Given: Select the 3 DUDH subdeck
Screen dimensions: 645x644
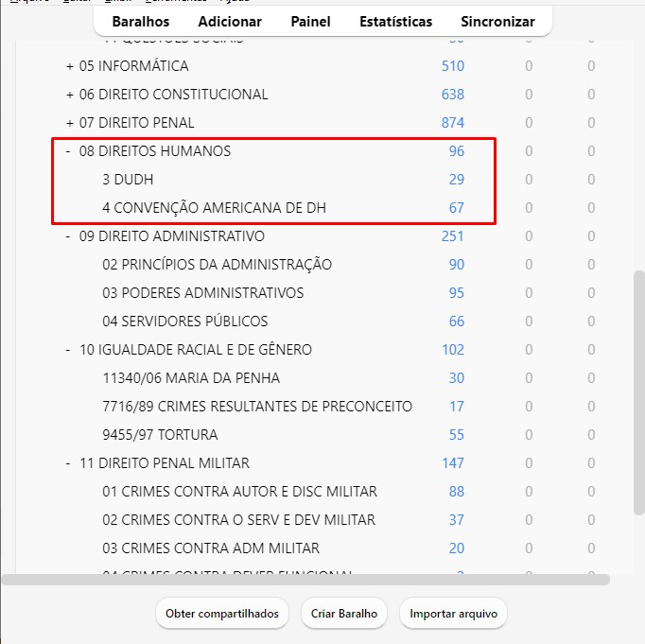Looking at the screenshot, I should pyautogui.click(x=128, y=180).
